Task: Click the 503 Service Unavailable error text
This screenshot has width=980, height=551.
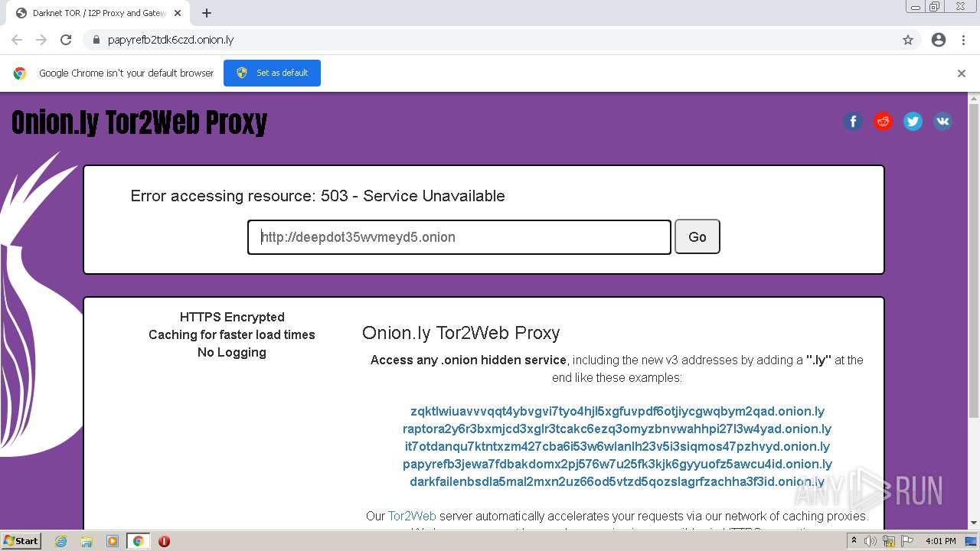Action: coord(318,196)
